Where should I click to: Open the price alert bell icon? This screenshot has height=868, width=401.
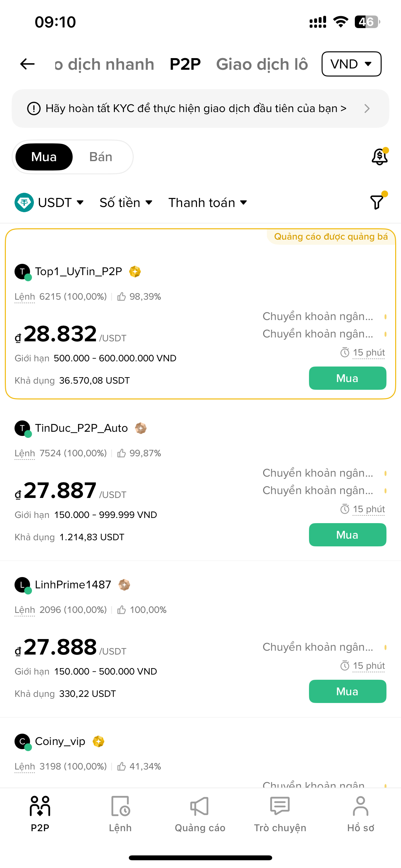[379, 157]
